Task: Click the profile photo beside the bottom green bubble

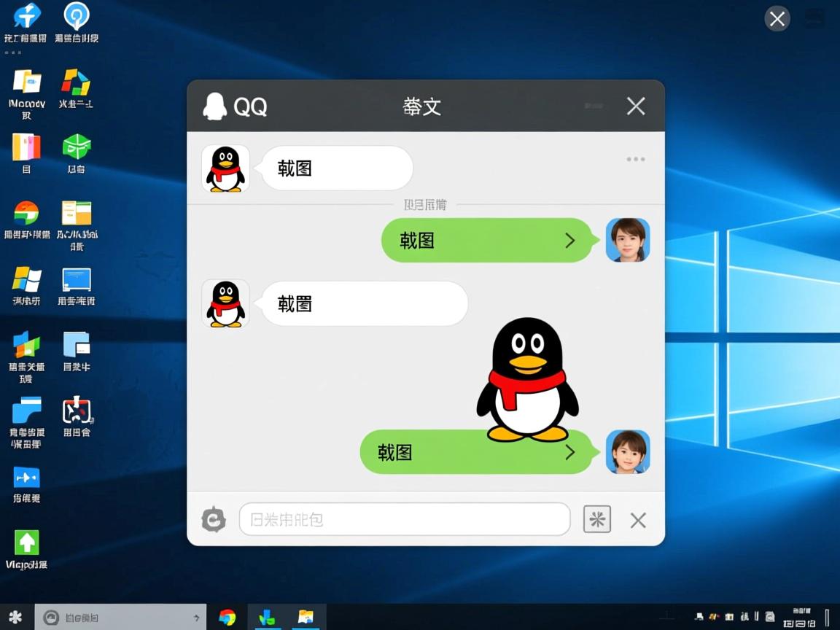Action: click(628, 452)
